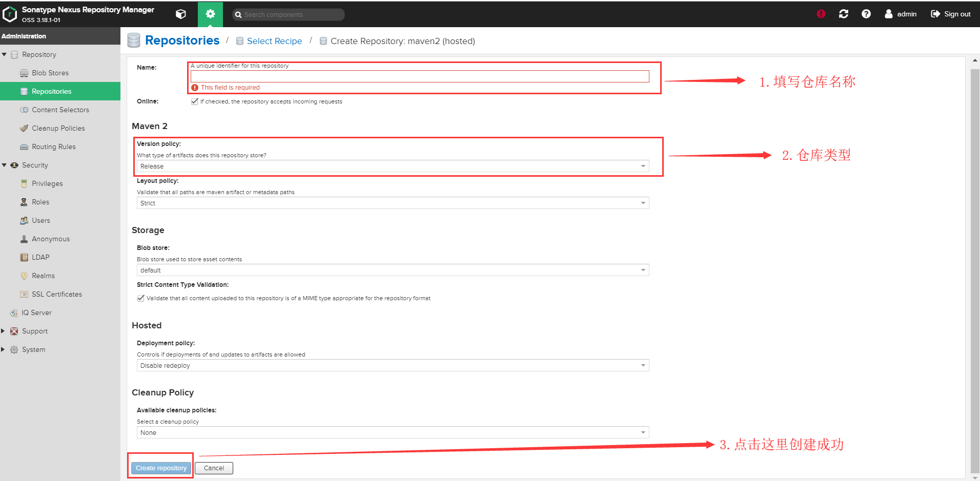This screenshot has height=481, width=980.
Task: Click the Cancel button
Action: tap(214, 468)
